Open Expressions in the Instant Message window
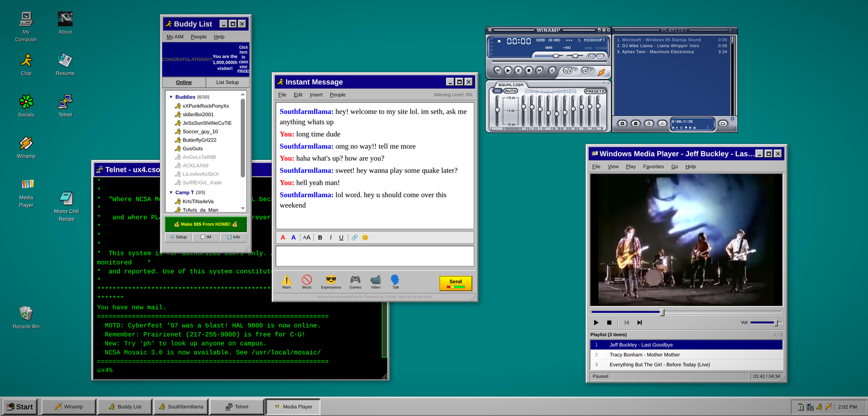Viewport: 868px width, 416px height. pos(331,281)
